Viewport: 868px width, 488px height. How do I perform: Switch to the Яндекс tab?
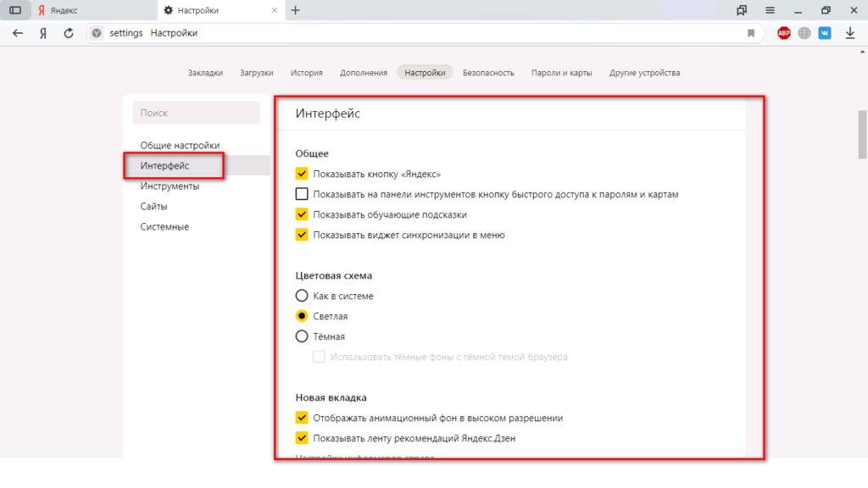tap(94, 10)
